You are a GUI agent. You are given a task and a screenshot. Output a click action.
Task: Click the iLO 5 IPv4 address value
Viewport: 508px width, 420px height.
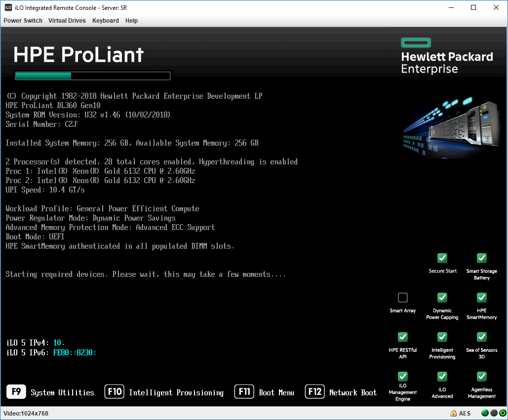tap(59, 343)
